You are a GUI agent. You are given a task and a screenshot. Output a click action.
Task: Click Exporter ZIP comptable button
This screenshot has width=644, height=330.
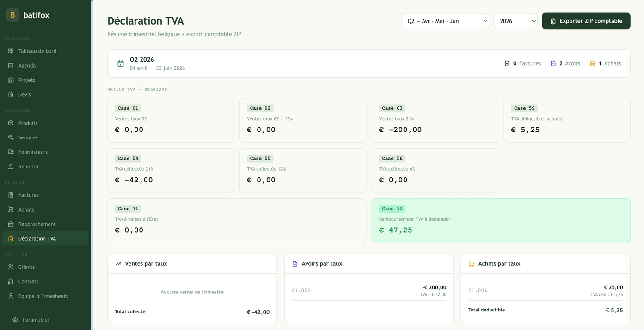pos(586,21)
